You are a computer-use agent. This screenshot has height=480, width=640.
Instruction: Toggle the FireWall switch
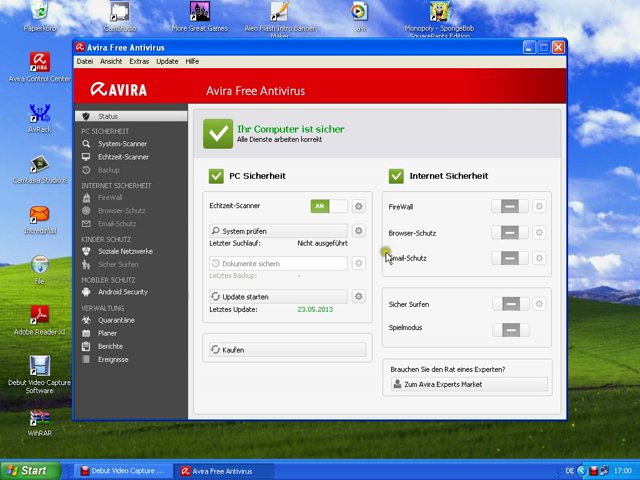coord(510,206)
